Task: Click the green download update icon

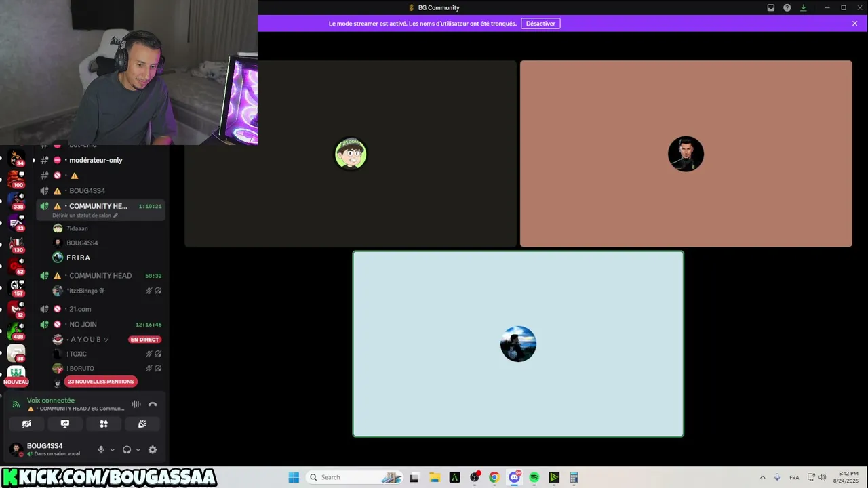Action: (x=804, y=7)
